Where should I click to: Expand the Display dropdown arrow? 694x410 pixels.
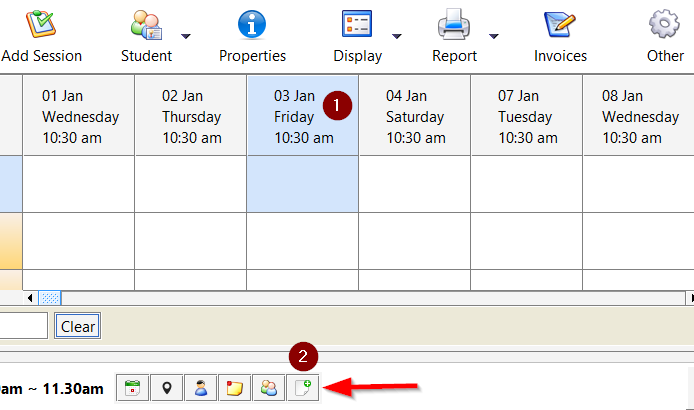397,36
